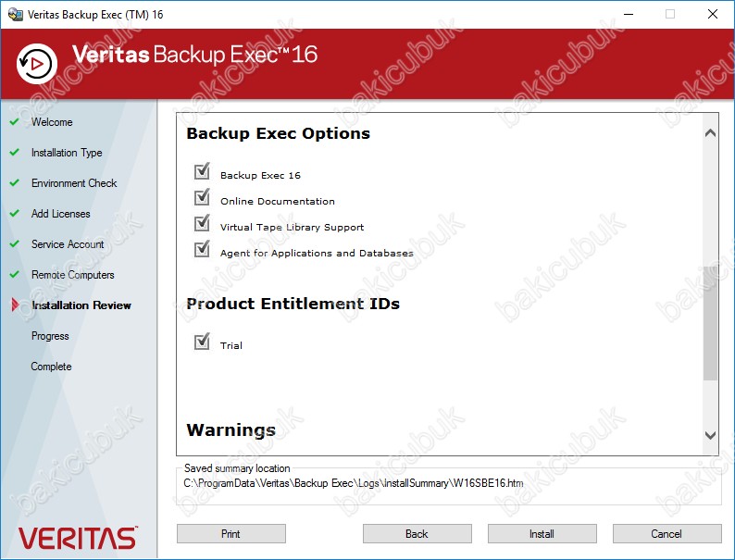
Task: Toggle the Backup Exec 16 checkbox
Action: (x=202, y=172)
